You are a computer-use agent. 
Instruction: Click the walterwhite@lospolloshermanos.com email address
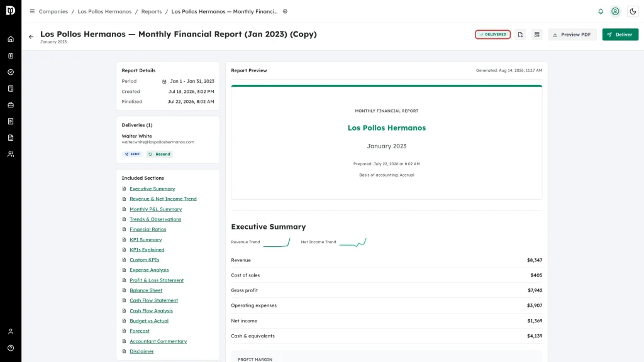[158, 142]
